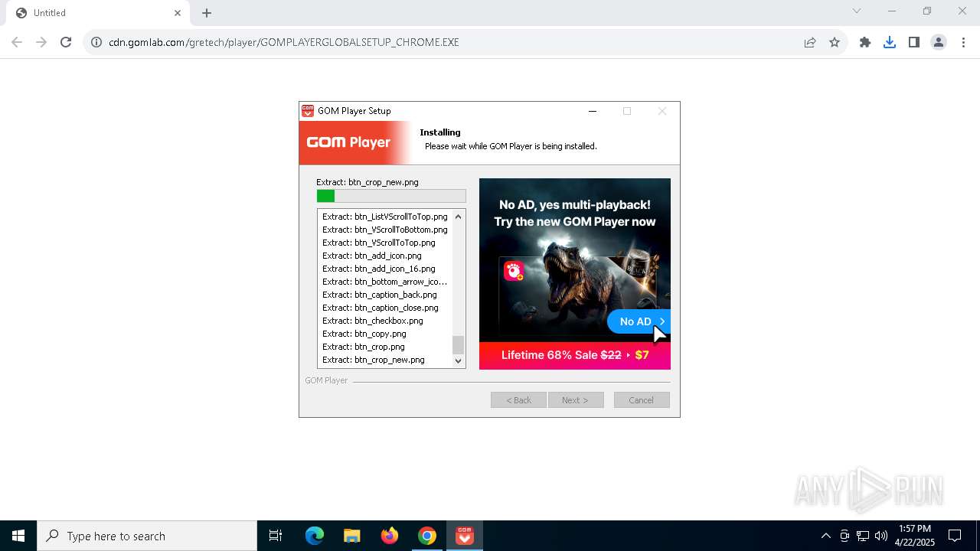Click the taskbar search box

click(x=147, y=536)
